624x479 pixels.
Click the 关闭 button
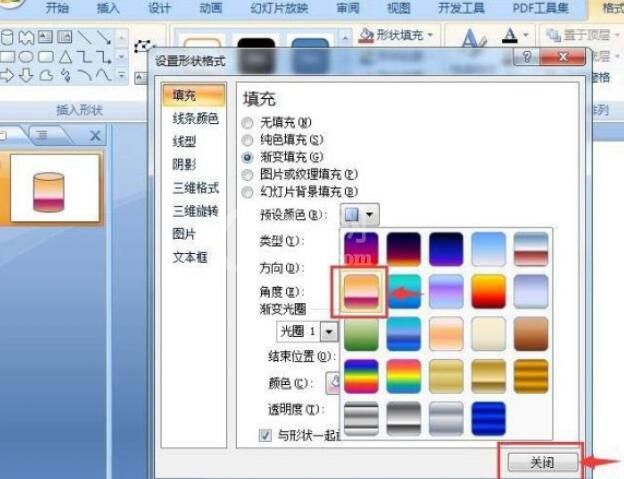tap(542, 462)
